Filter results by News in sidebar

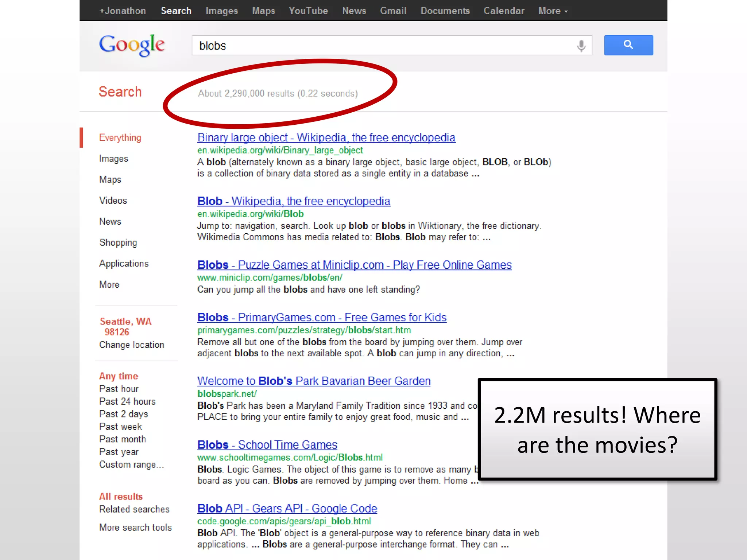(x=110, y=222)
